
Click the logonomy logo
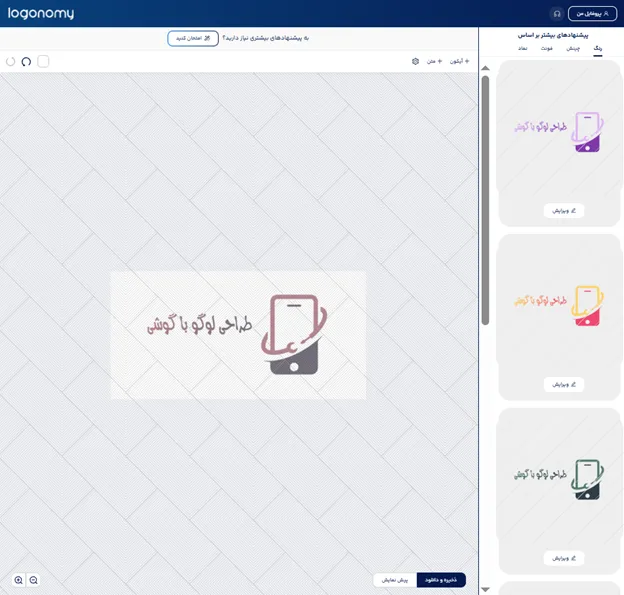[x=39, y=14]
